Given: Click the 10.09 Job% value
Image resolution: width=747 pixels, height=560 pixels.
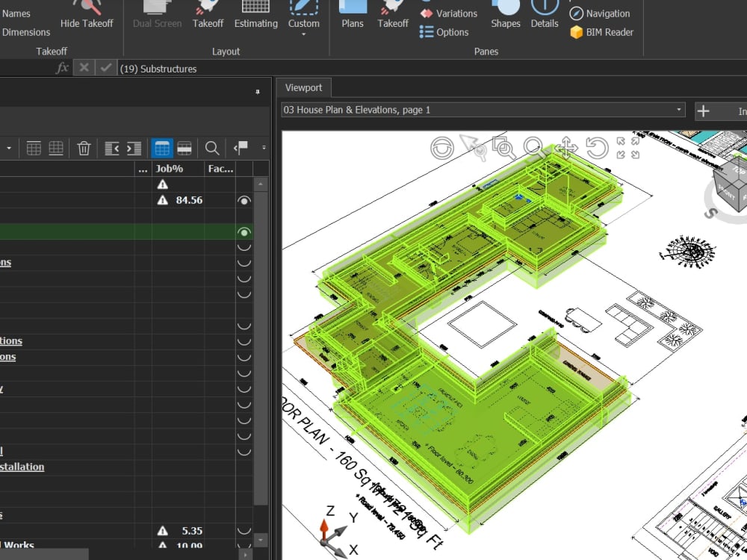Looking at the screenshot, I should pyautogui.click(x=189, y=546).
